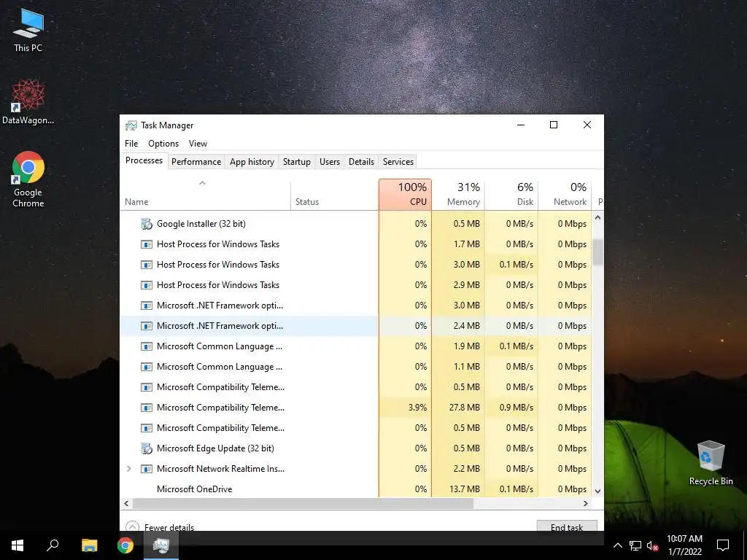Click icon of 27.8 MB Compatibility Telemetry row
This screenshot has width=747, height=560.
pyautogui.click(x=147, y=408)
